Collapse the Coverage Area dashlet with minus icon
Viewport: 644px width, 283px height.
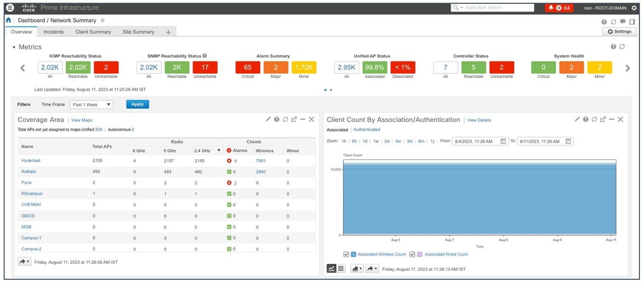pyautogui.click(x=302, y=119)
